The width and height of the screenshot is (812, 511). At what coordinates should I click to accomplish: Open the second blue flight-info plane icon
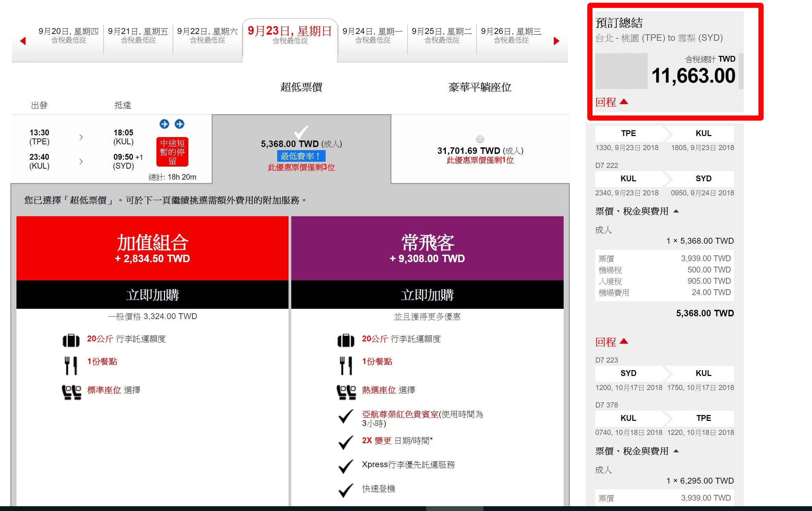click(179, 124)
